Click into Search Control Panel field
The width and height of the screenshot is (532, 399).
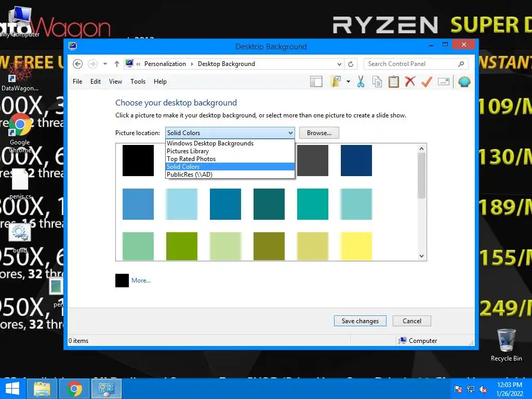click(411, 64)
